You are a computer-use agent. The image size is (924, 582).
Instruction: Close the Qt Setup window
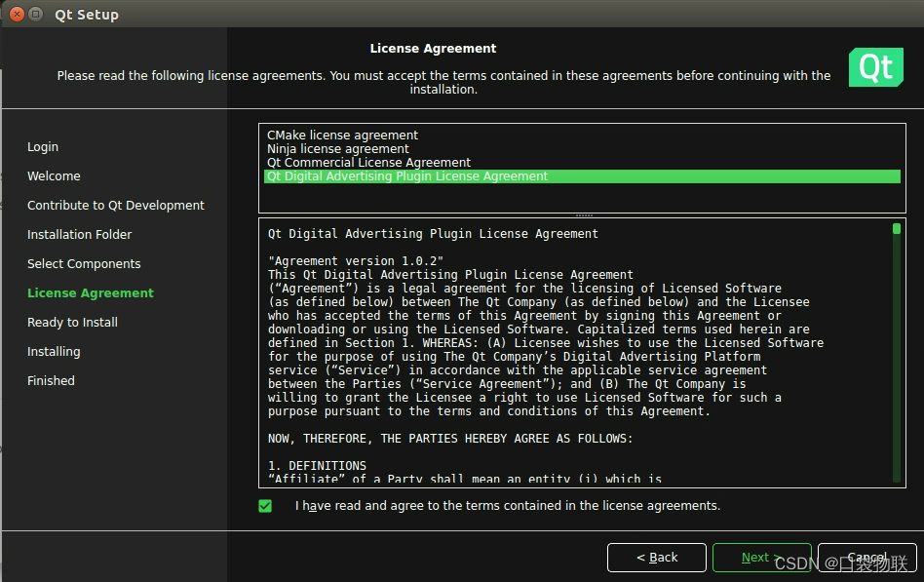click(x=18, y=14)
